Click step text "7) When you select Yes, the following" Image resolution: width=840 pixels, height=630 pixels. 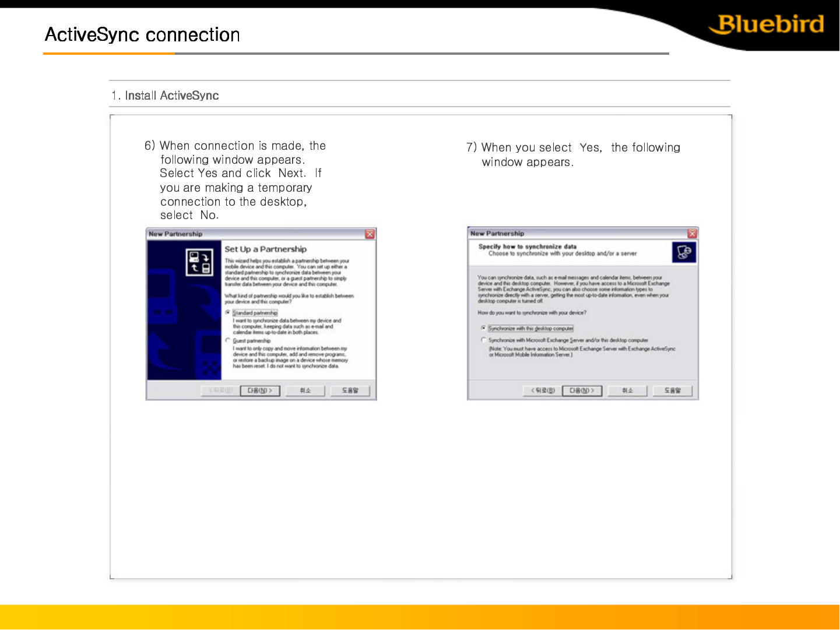573,147
